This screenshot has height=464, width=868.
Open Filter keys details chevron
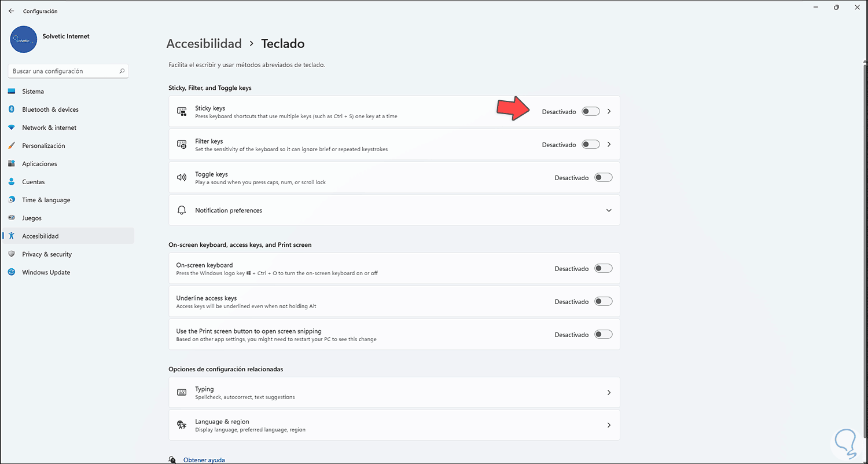609,145
